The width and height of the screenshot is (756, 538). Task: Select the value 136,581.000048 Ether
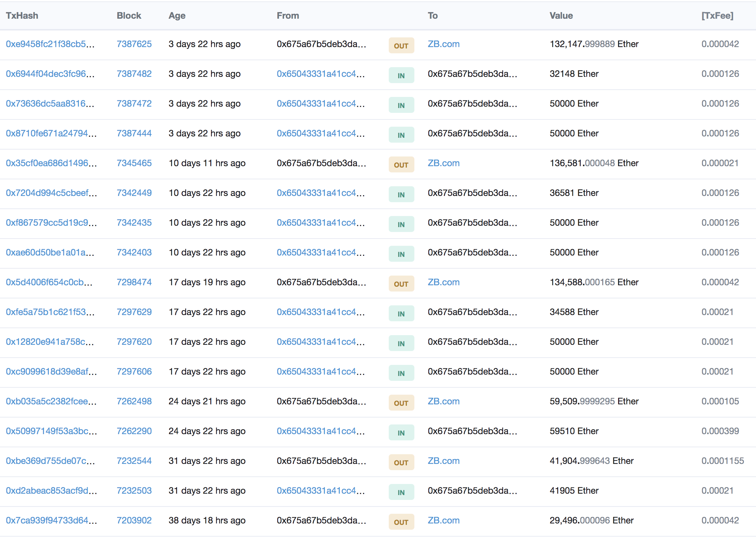[594, 163]
